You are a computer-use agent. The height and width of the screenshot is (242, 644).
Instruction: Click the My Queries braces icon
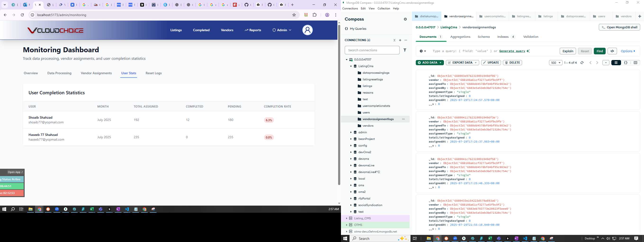click(346, 29)
